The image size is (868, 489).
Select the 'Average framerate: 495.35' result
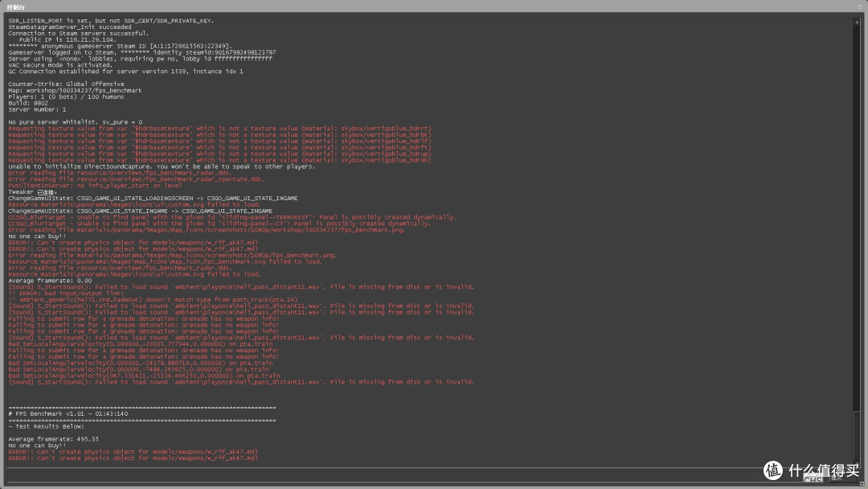pyautogui.click(x=54, y=439)
